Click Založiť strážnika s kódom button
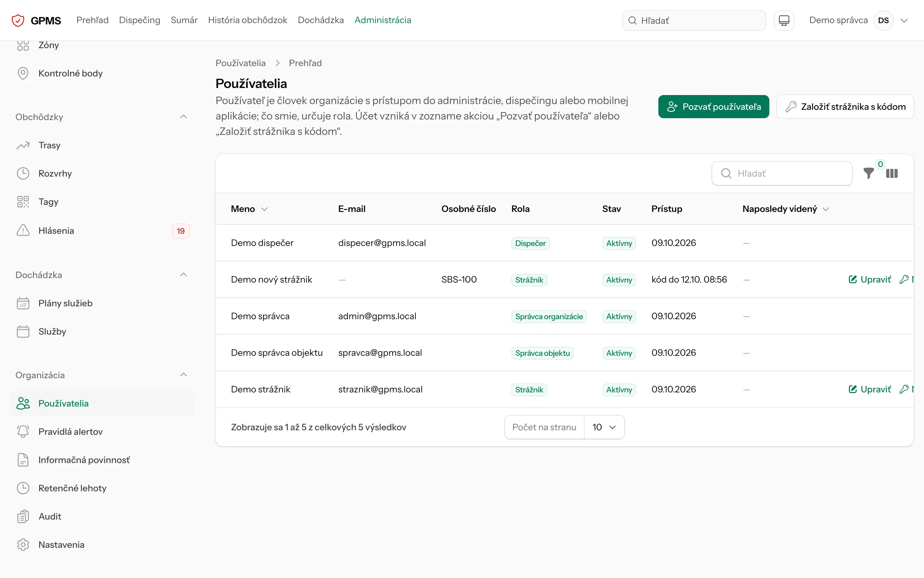 coord(845,107)
